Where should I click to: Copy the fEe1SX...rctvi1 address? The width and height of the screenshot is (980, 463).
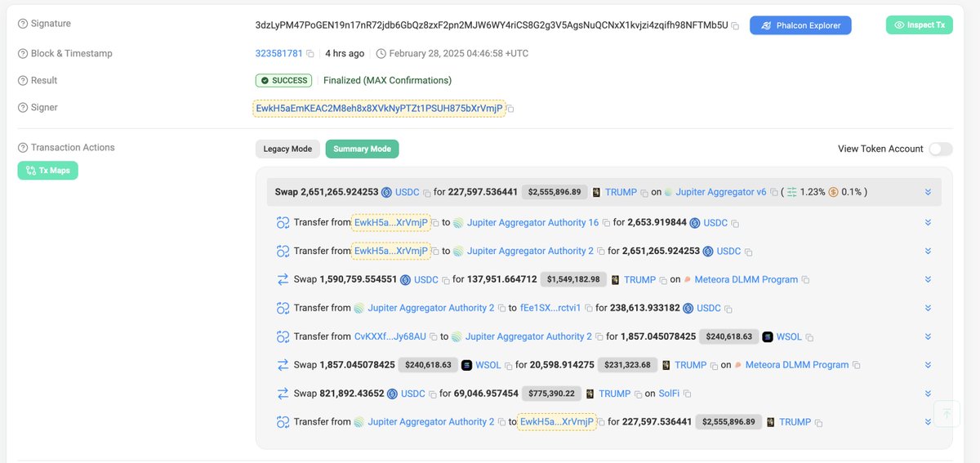tap(587, 309)
